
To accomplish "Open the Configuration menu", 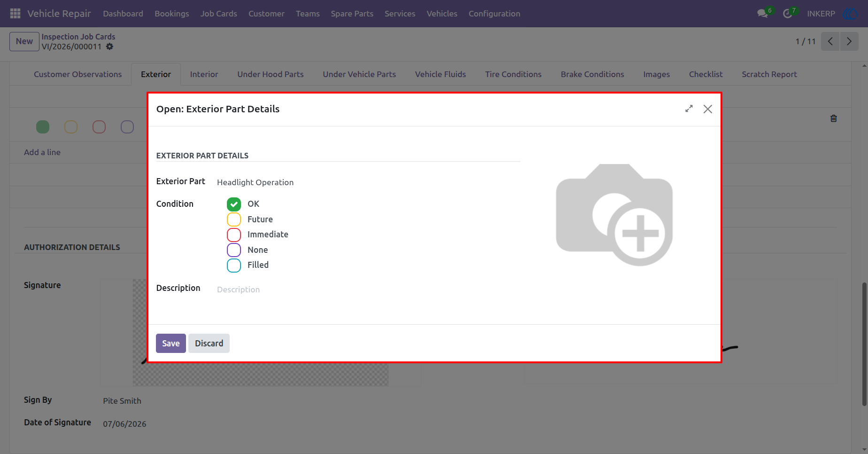I will 495,14.
